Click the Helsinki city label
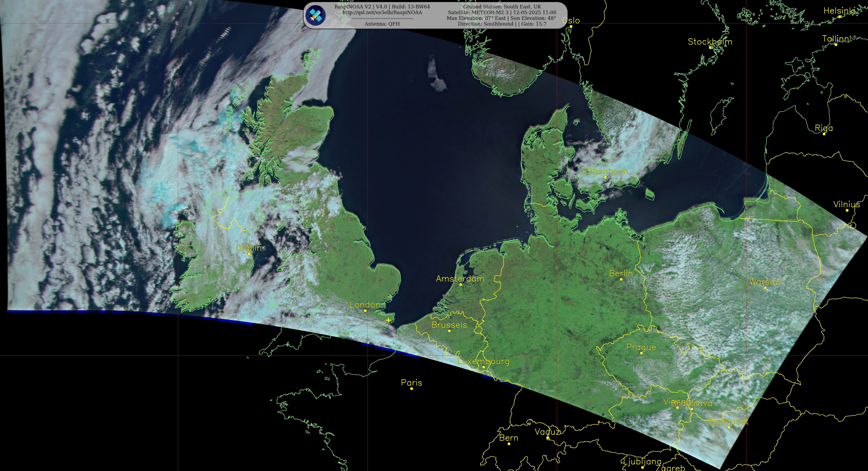Screen dimensions: 868x471 point(839,11)
